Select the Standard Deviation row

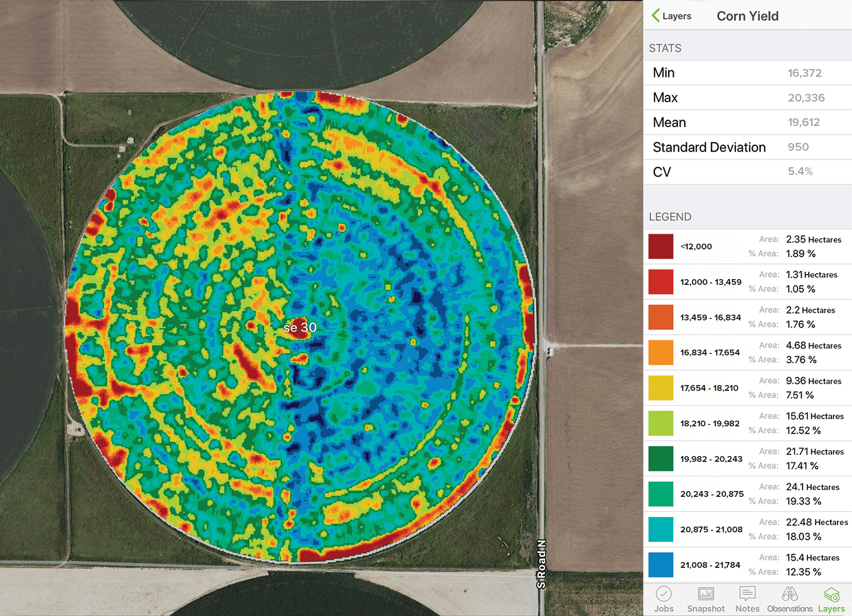point(747,147)
